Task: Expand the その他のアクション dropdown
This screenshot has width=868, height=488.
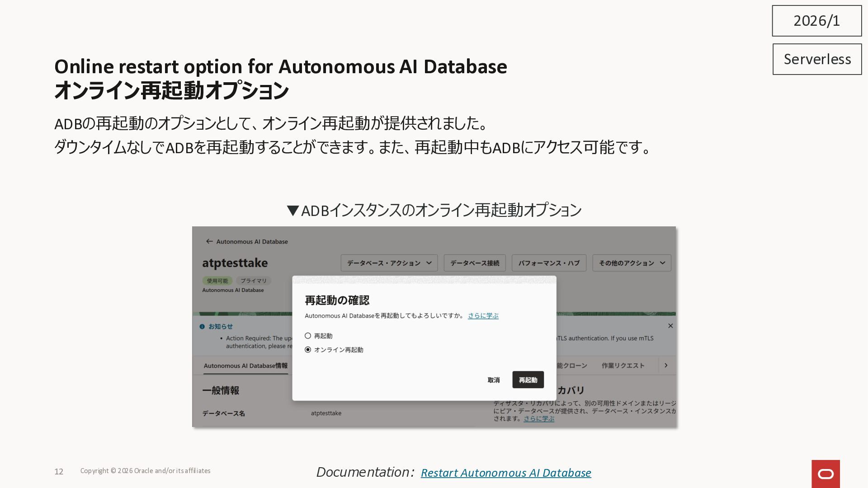Action: tap(632, 263)
